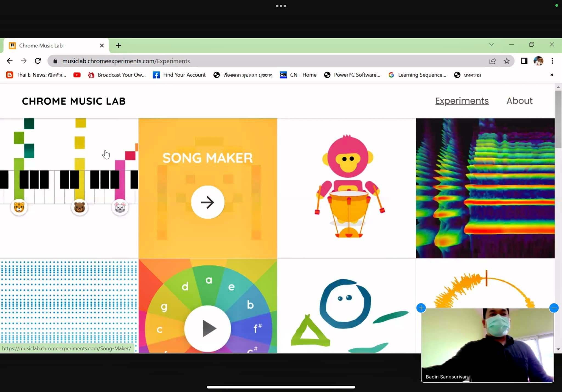This screenshot has height=392, width=562.
Task: Restore down the browser window
Action: point(532,44)
